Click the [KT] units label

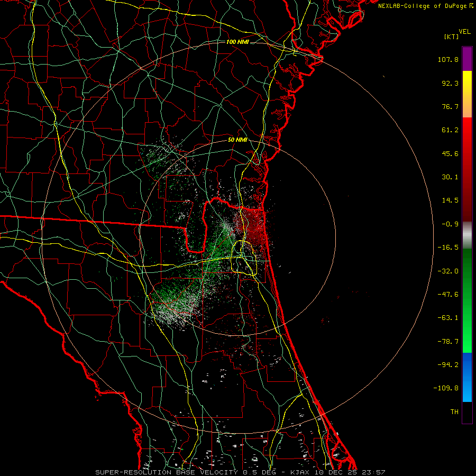click(x=451, y=36)
